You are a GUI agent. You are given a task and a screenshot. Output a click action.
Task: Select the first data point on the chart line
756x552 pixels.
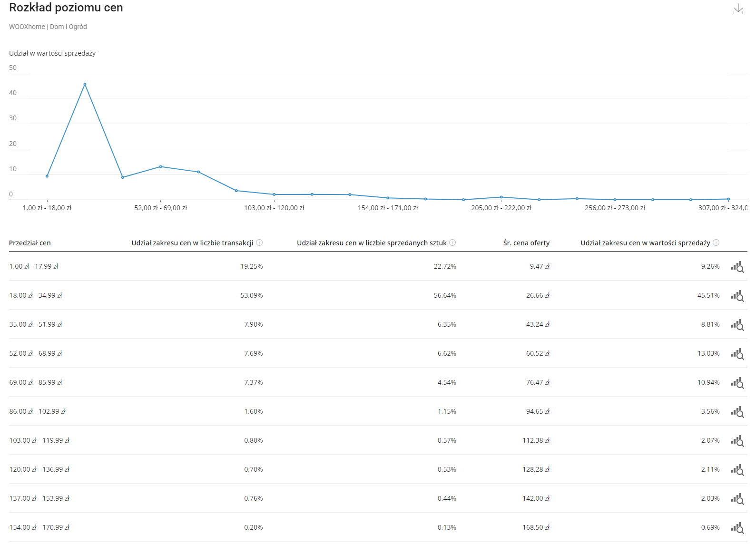point(47,176)
